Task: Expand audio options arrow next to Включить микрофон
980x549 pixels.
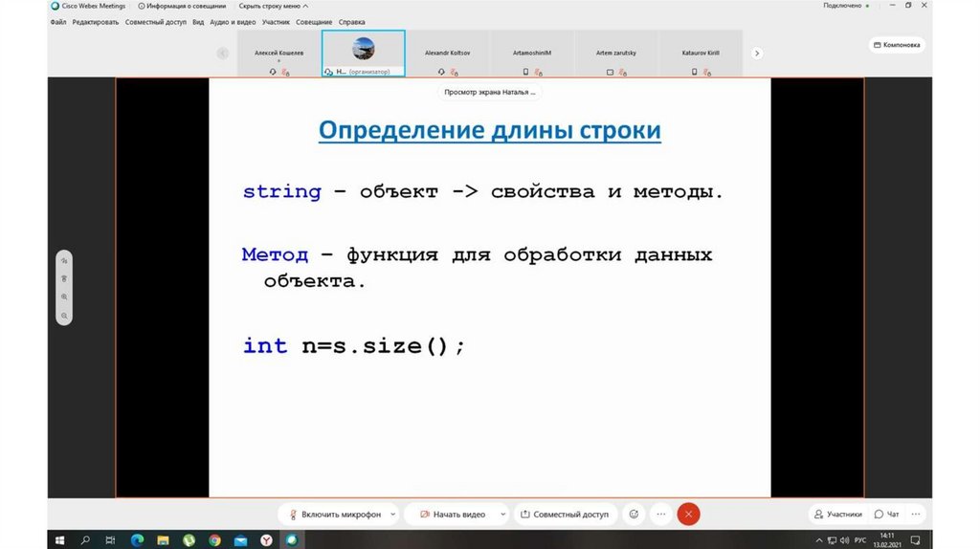Action: coord(392,514)
